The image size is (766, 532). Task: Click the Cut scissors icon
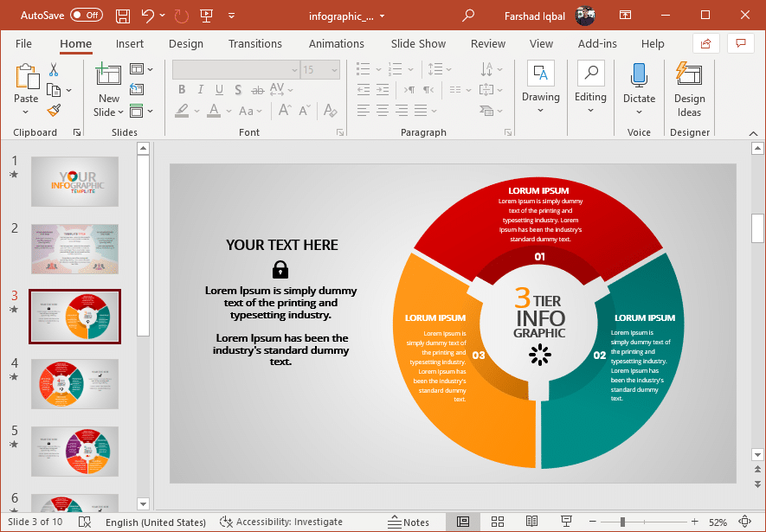click(x=54, y=70)
